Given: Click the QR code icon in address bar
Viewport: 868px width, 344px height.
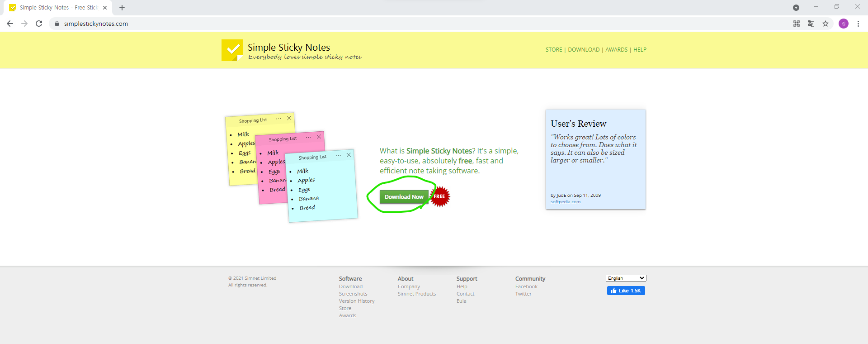Looking at the screenshot, I should pyautogui.click(x=797, y=24).
